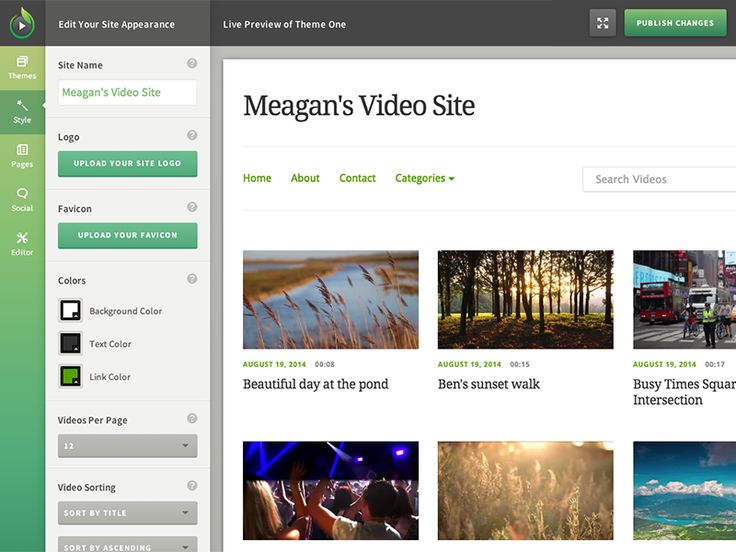
Task: Click title "Ben's sunset walk"
Action: [x=489, y=384]
